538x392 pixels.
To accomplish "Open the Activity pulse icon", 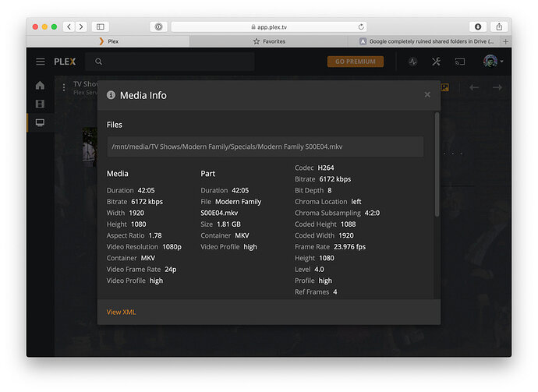I will point(412,62).
